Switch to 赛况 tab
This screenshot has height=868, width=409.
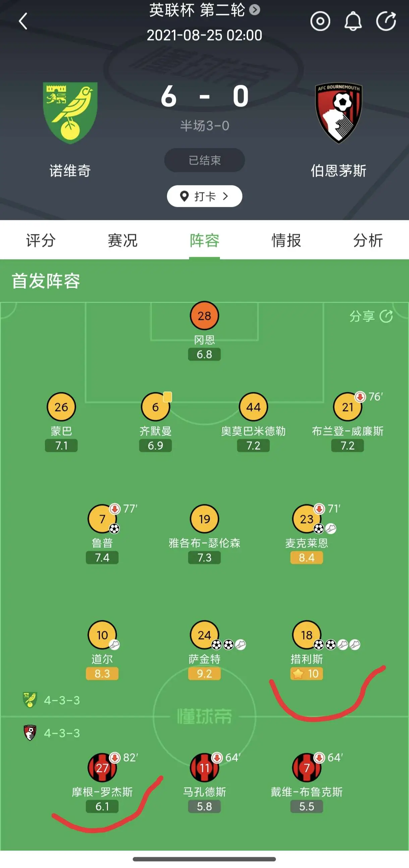click(123, 240)
